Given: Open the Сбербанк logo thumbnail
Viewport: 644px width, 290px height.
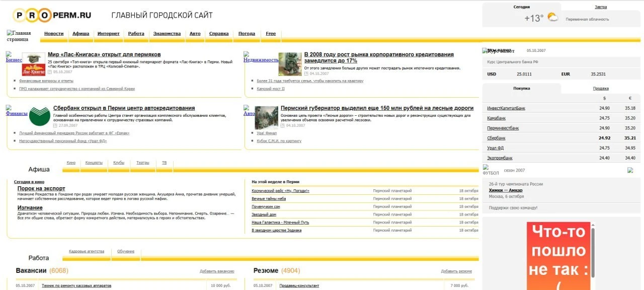Looking at the screenshot, I should tap(39, 116).
